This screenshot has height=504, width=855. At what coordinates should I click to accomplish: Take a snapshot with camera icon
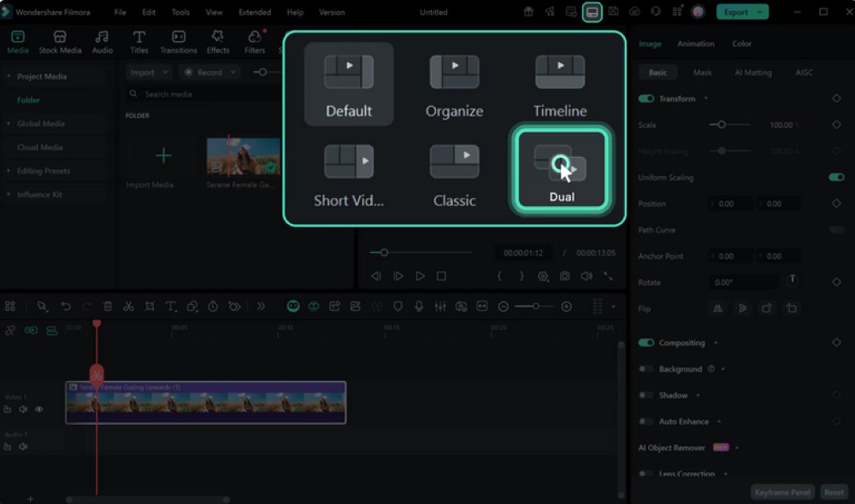coord(565,277)
